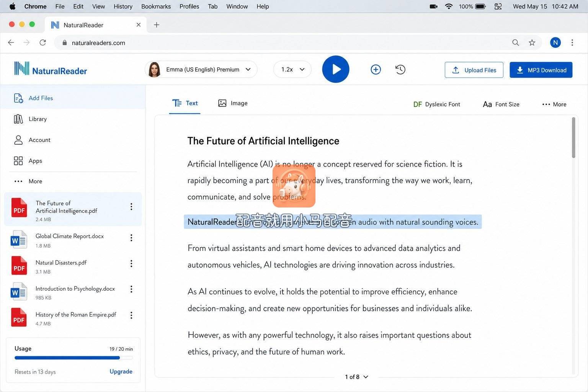The width and height of the screenshot is (588, 392).
Task: Open the Bookmarks menu
Action: 156,7
